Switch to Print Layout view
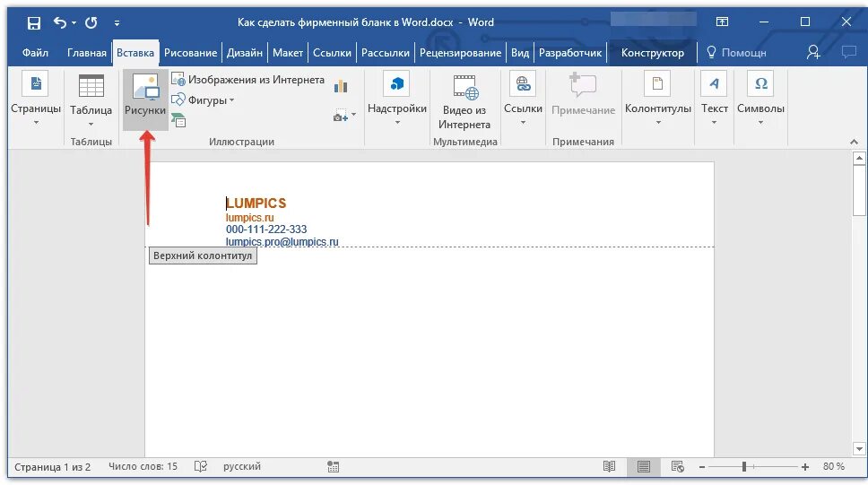Screen dimensions: 868x485 (x=643, y=467)
